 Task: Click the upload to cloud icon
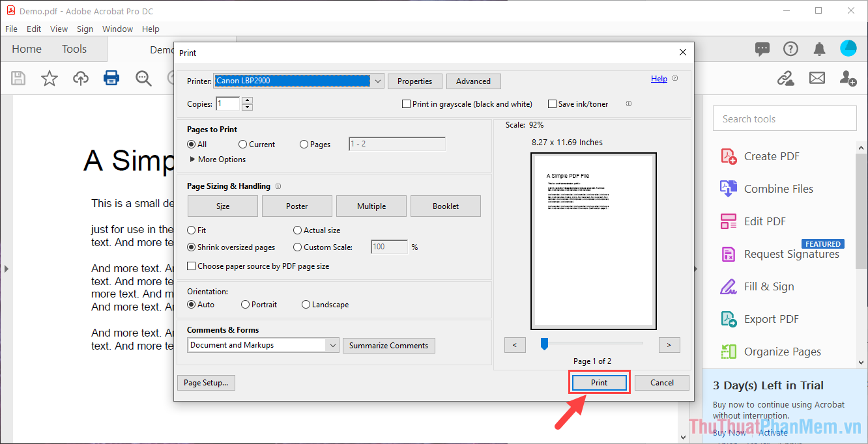(81, 79)
